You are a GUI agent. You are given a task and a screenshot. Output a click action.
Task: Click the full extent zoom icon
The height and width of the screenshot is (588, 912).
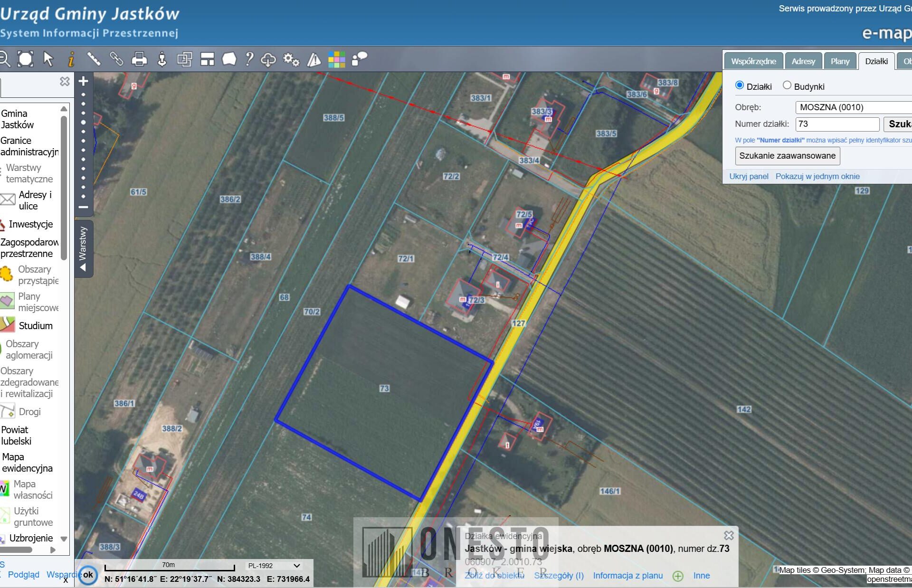click(26, 59)
